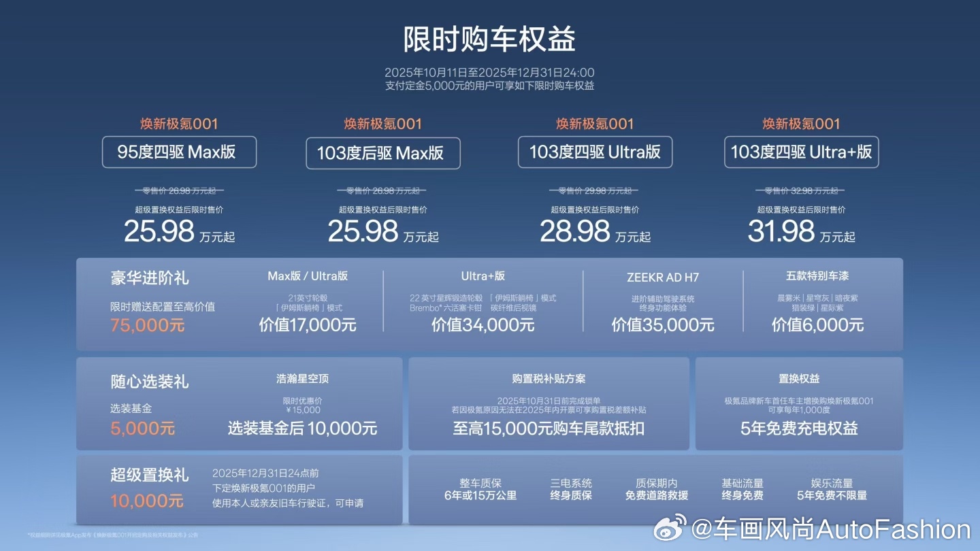Screen dimensions: 980x551
Task: Select the '103度四驱 Ultra+版' model box
Action: click(x=801, y=152)
